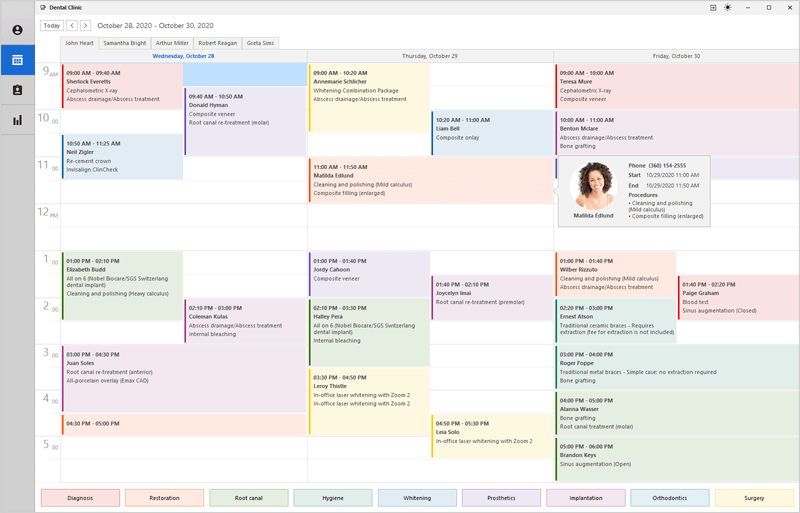Switch to Arthur Miller tab
Viewport: 800px width, 513px height.
pyautogui.click(x=172, y=43)
